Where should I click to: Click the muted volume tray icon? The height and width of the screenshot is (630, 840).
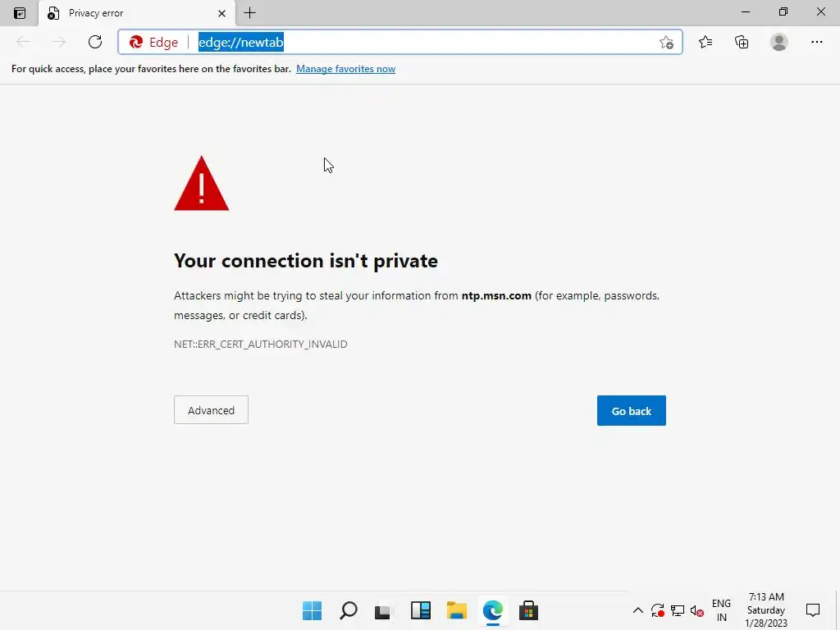[x=696, y=610]
